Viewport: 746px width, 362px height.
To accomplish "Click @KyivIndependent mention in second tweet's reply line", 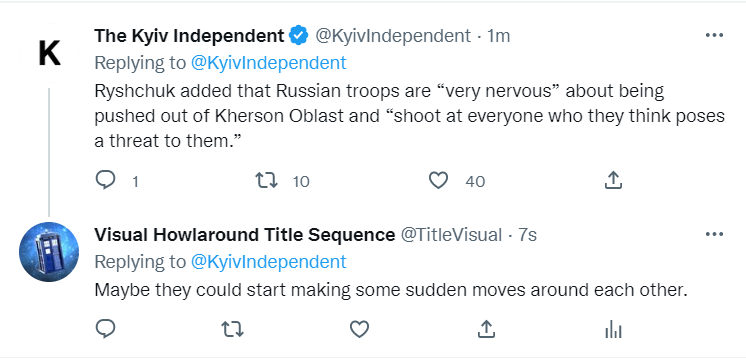I will (x=268, y=262).
